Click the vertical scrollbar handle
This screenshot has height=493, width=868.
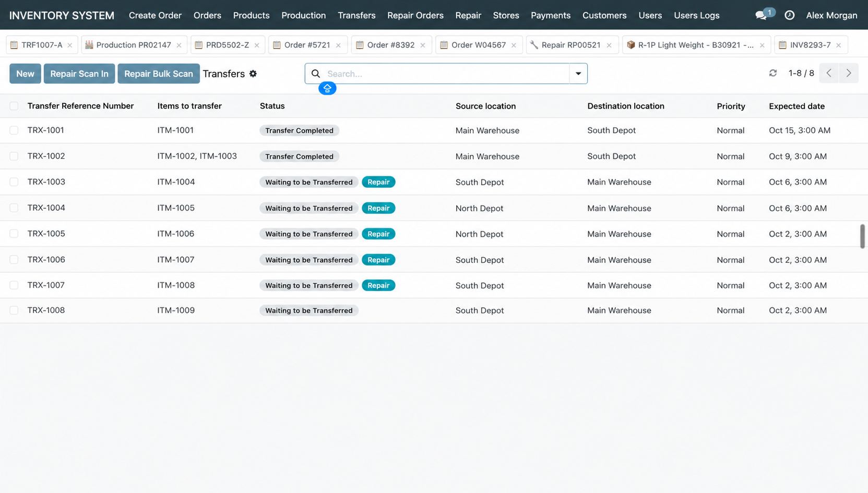click(x=862, y=236)
